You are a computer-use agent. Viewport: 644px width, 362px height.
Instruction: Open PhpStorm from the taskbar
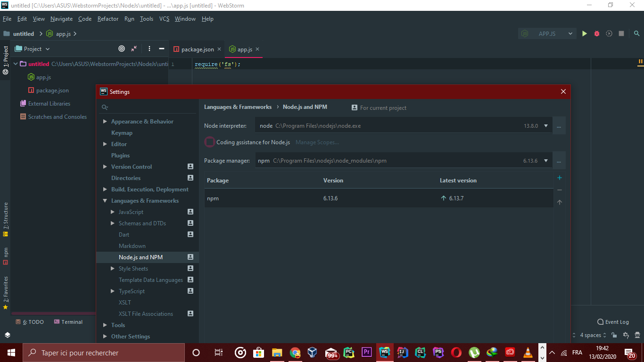click(438, 353)
